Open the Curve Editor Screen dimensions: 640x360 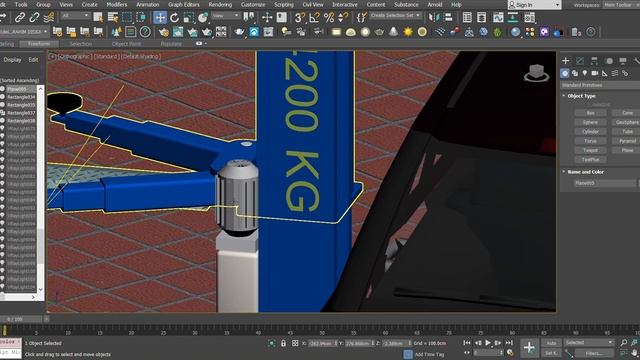click(x=498, y=18)
